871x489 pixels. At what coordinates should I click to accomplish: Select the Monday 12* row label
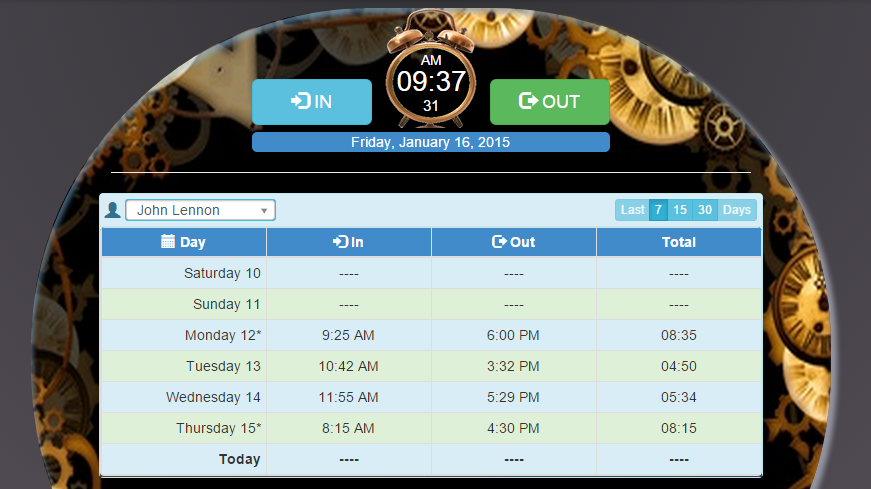[222, 335]
